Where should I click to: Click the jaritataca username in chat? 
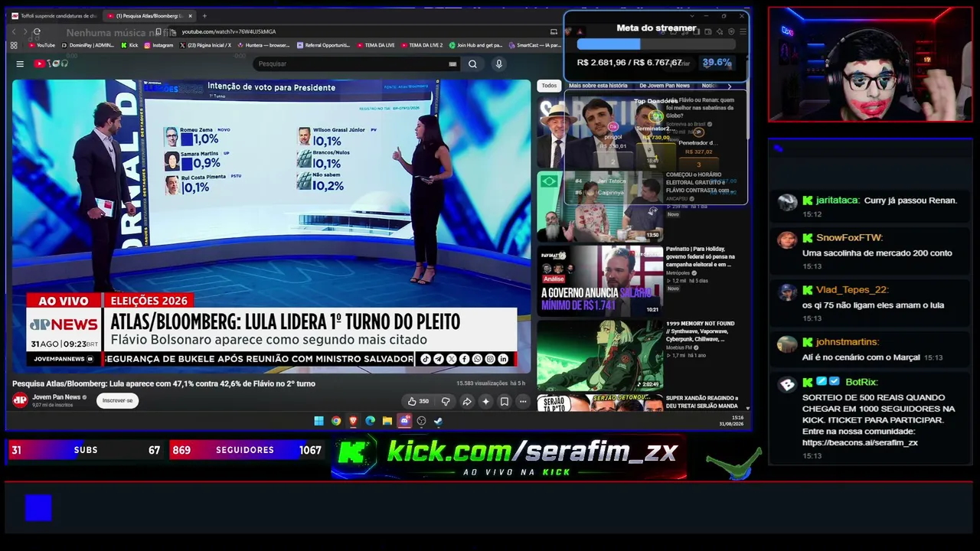coord(837,201)
